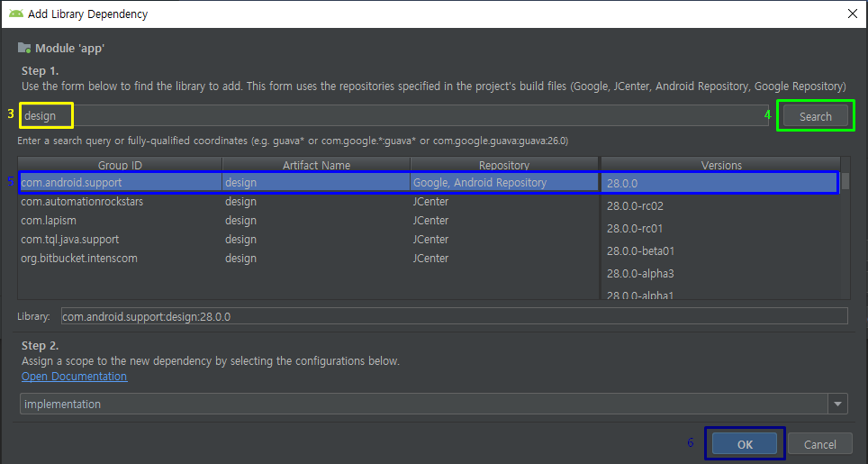The width and height of the screenshot is (868, 464).
Task: Dismiss dialog with Cancel button
Action: point(820,444)
